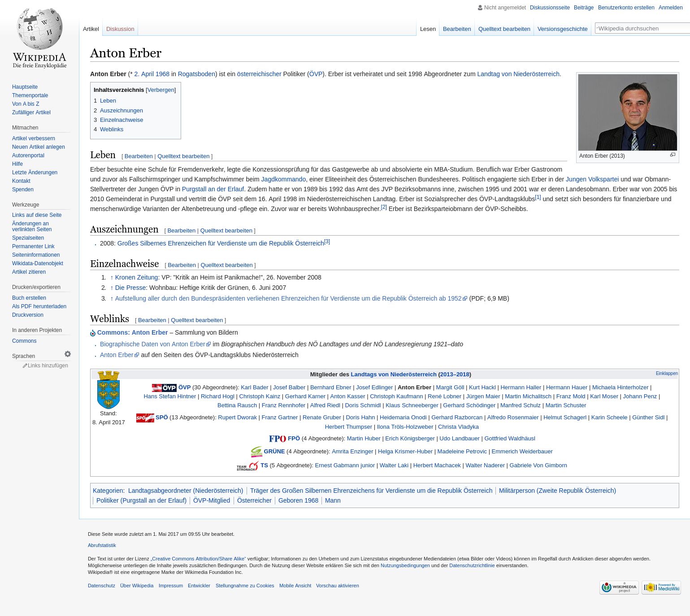690x616 pixels.
Task: Click the SPÖ party logo icon
Action: [x=145, y=418]
